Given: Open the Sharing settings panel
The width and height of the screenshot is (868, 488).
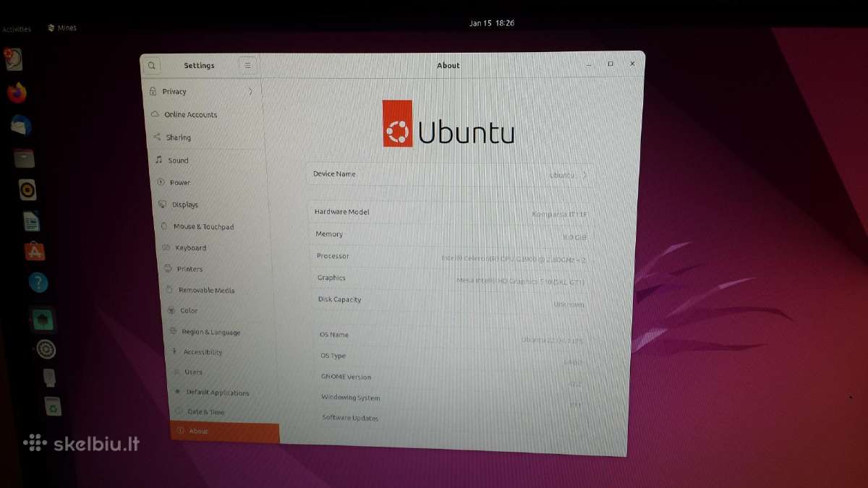Looking at the screenshot, I should pos(206,137).
